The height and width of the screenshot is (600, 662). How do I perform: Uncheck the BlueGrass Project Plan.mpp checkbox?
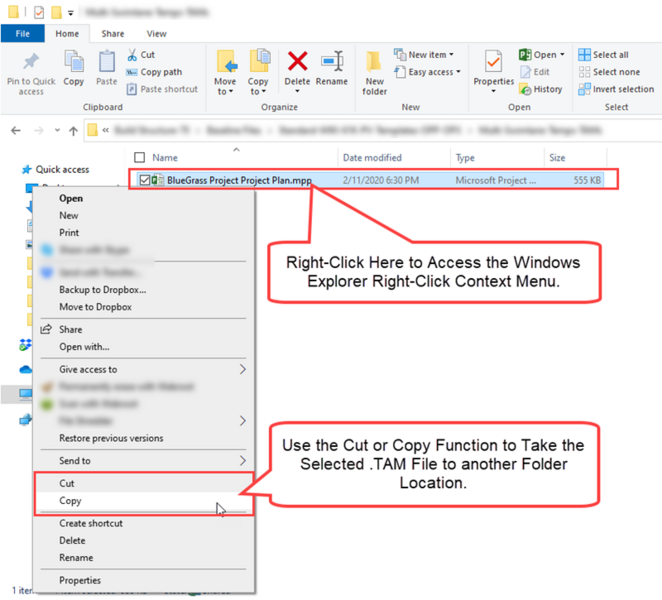click(144, 180)
